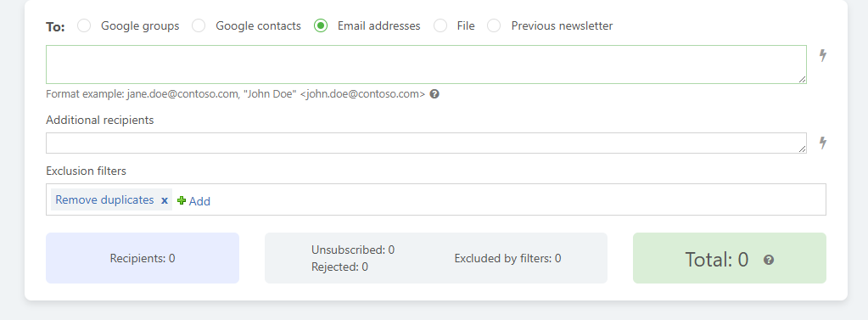Click the lightning icon beside email addresses box

click(x=823, y=55)
